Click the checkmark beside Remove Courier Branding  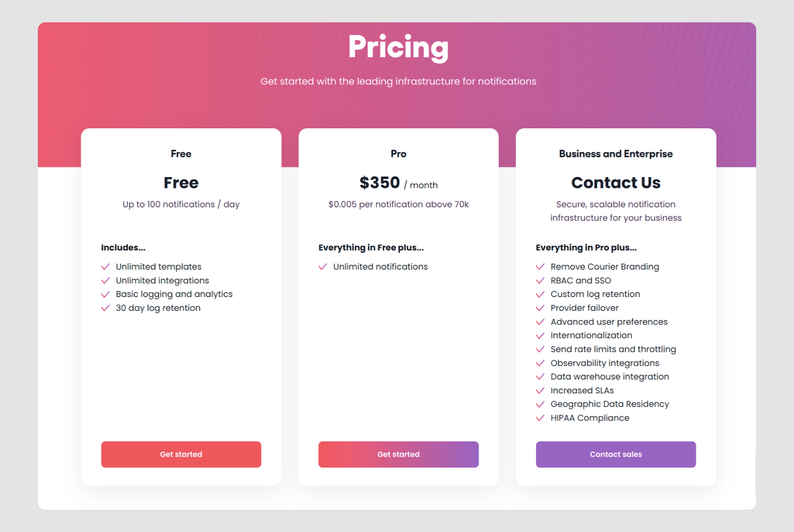point(541,267)
